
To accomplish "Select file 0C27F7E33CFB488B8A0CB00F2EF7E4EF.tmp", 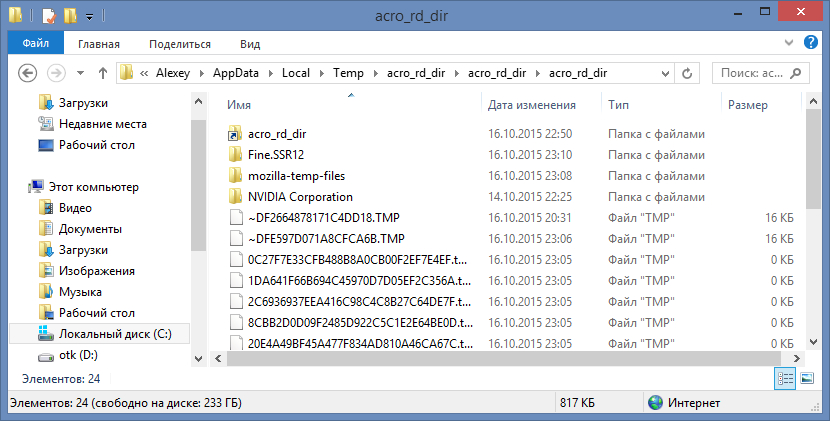I will 358,260.
